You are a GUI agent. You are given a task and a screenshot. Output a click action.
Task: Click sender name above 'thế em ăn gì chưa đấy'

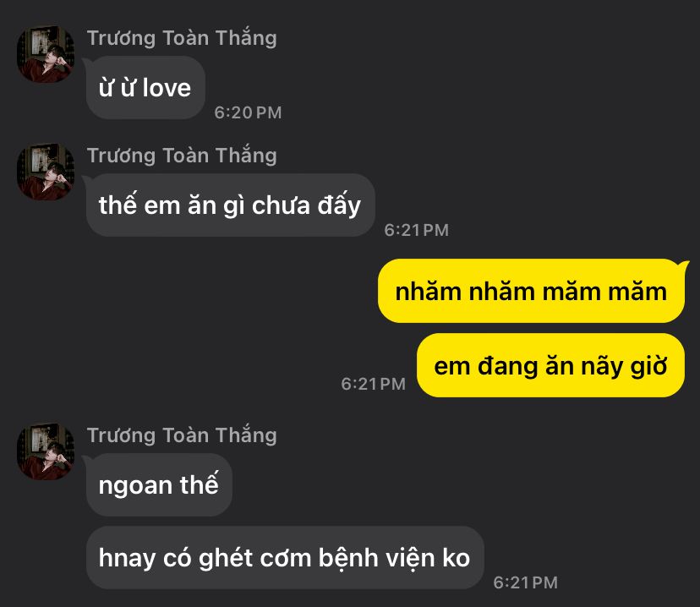[182, 156]
